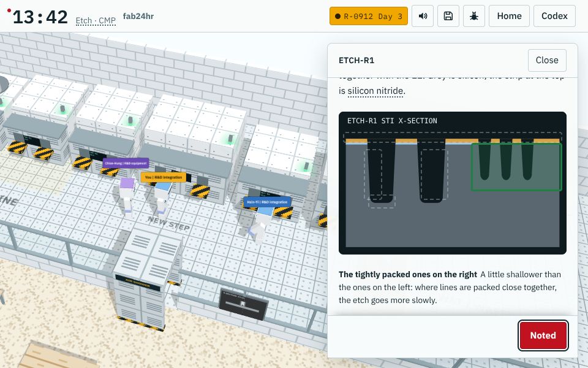Select the Hsin-Yi R&D integration character label
588x368 pixels.
pyautogui.click(x=268, y=202)
